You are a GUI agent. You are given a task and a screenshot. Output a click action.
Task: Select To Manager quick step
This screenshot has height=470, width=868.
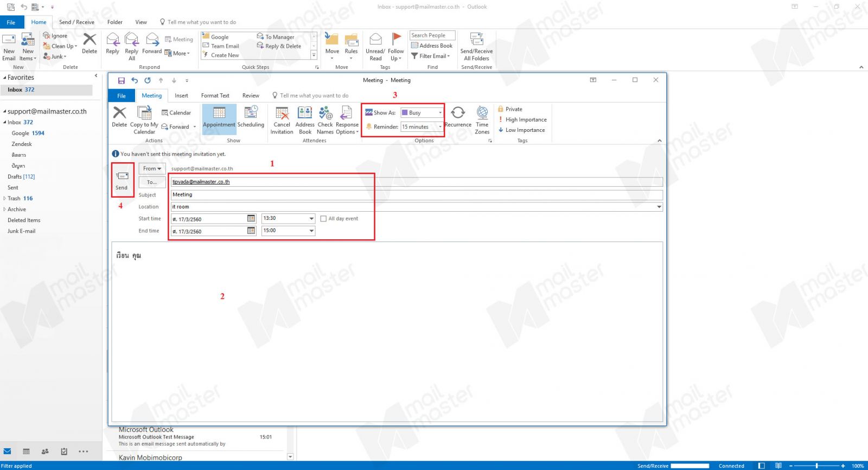[276, 37]
